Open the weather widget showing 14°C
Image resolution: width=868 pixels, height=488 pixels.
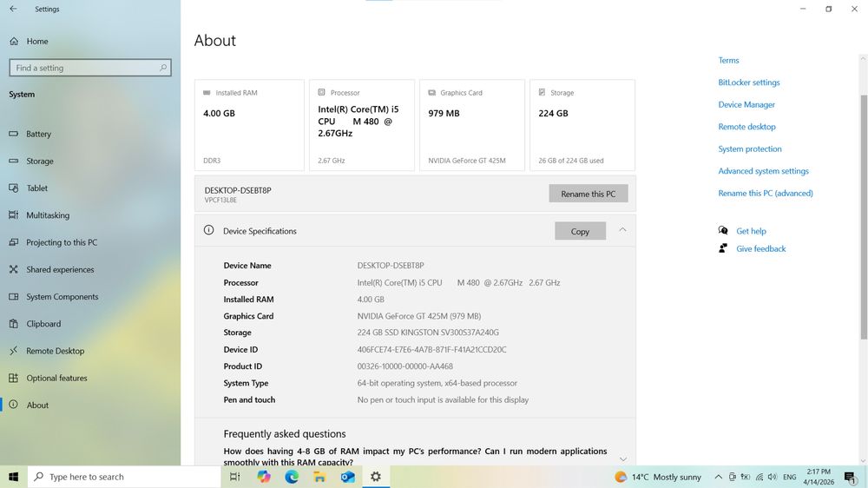tap(658, 477)
